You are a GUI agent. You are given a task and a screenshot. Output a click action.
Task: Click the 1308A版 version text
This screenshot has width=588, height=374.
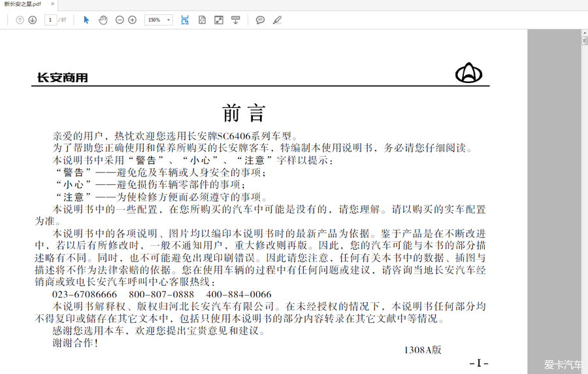click(x=423, y=350)
